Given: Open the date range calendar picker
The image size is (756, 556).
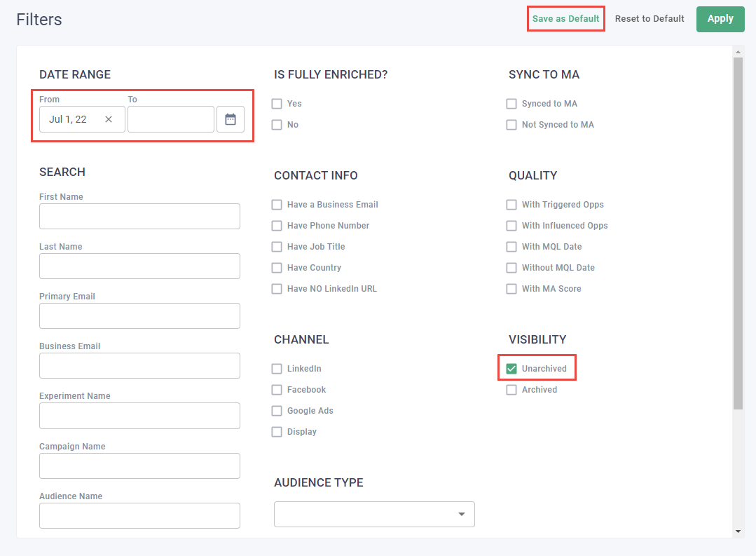Looking at the screenshot, I should [x=231, y=119].
